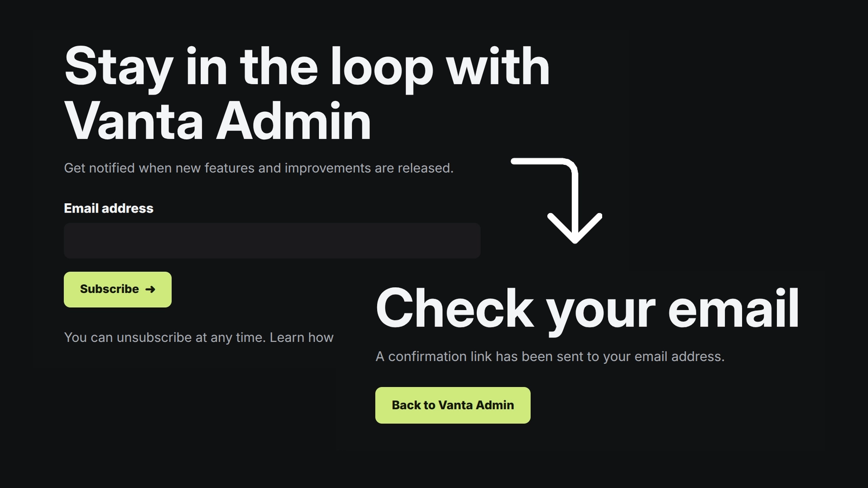Click the Back to Vanta Admin button
Screen dimensions: 868x488
[x=453, y=405]
